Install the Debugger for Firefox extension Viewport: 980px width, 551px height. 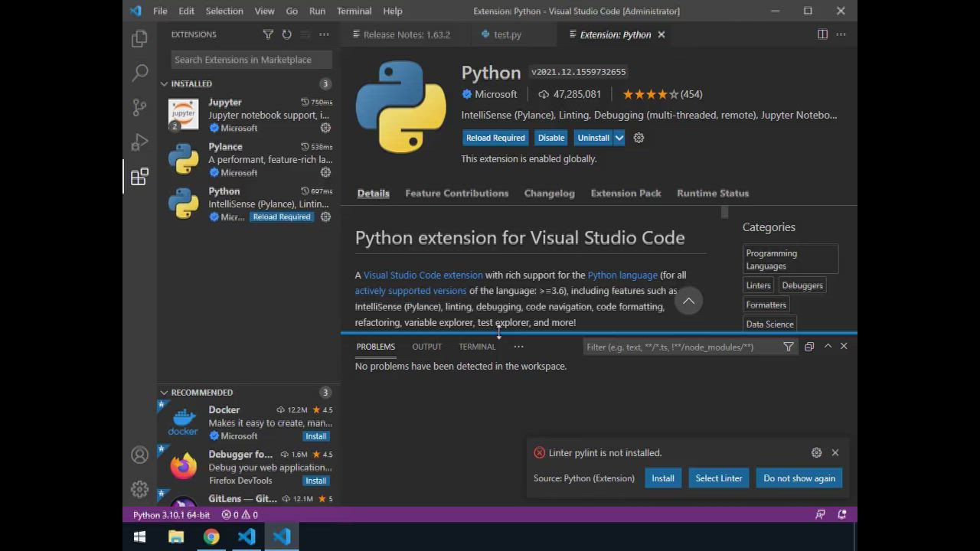[x=315, y=481]
